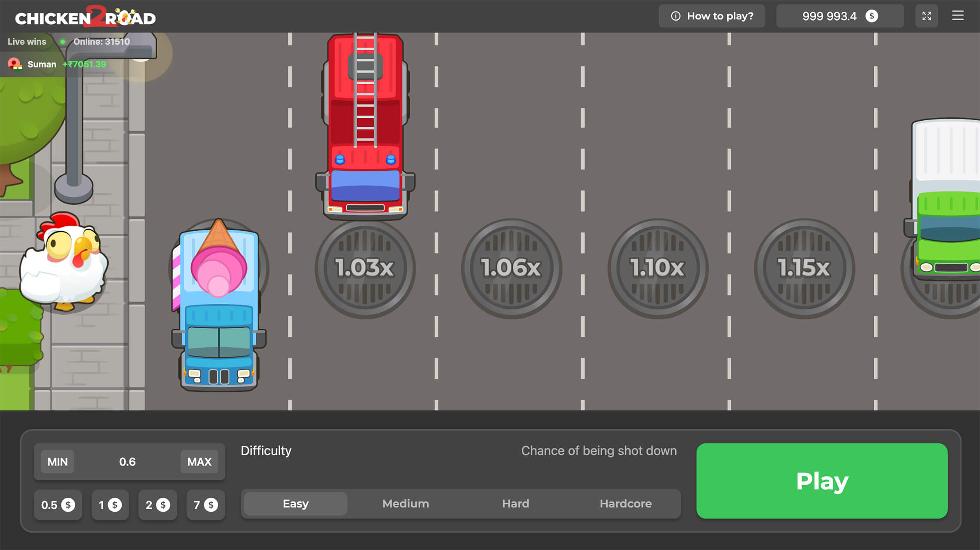Screen dimensions: 980x550
Task: Select Hardcore difficulty
Action: tap(625, 504)
